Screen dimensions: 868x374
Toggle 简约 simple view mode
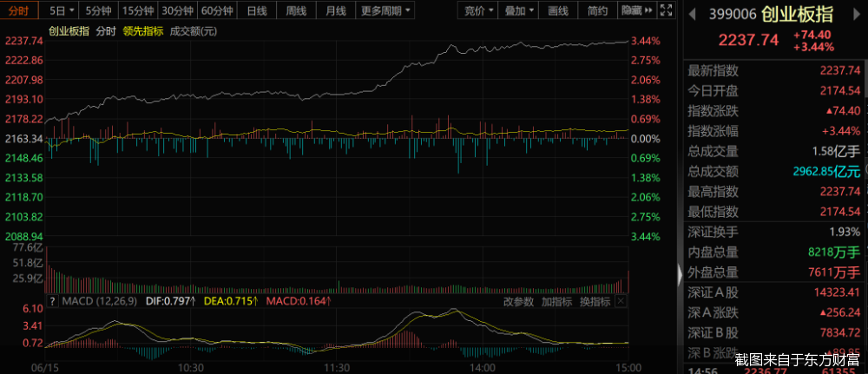pyautogui.click(x=597, y=11)
